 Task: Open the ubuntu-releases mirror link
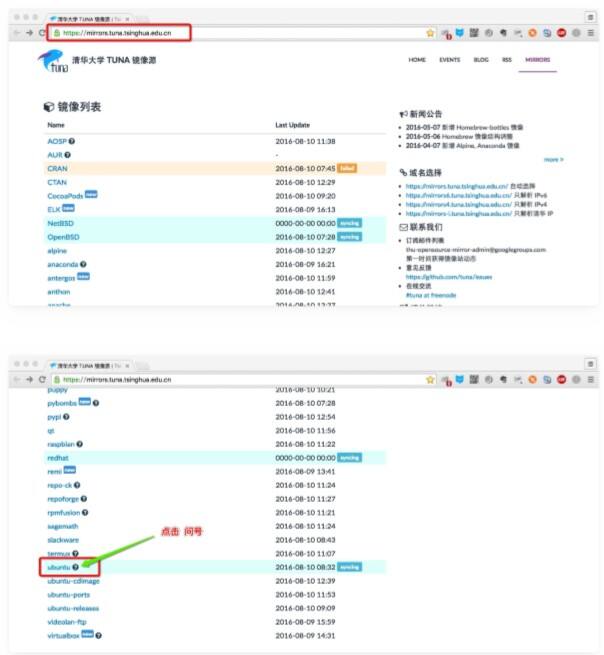click(73, 608)
